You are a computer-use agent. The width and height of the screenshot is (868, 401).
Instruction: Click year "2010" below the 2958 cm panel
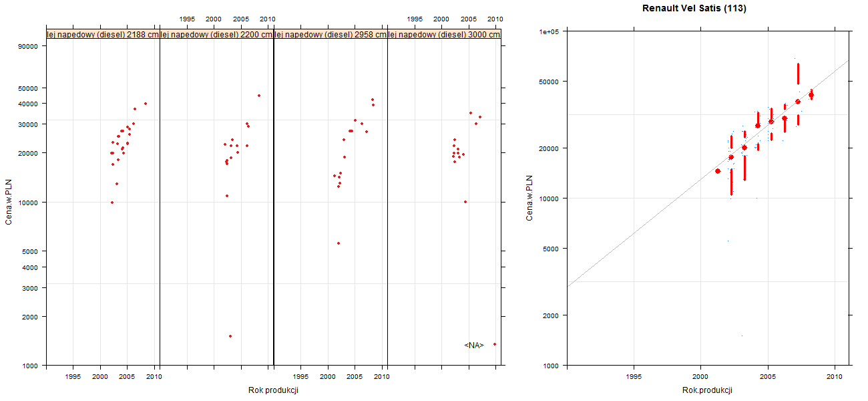381,377
